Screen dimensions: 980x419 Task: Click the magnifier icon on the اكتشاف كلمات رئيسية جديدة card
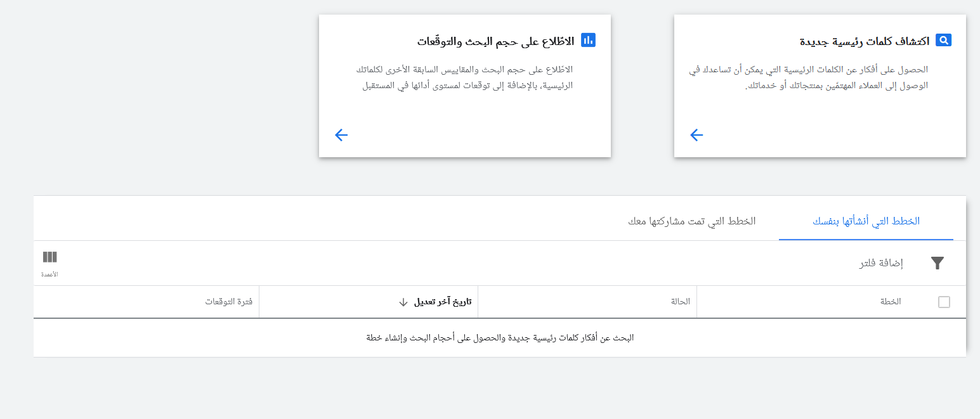click(x=943, y=41)
